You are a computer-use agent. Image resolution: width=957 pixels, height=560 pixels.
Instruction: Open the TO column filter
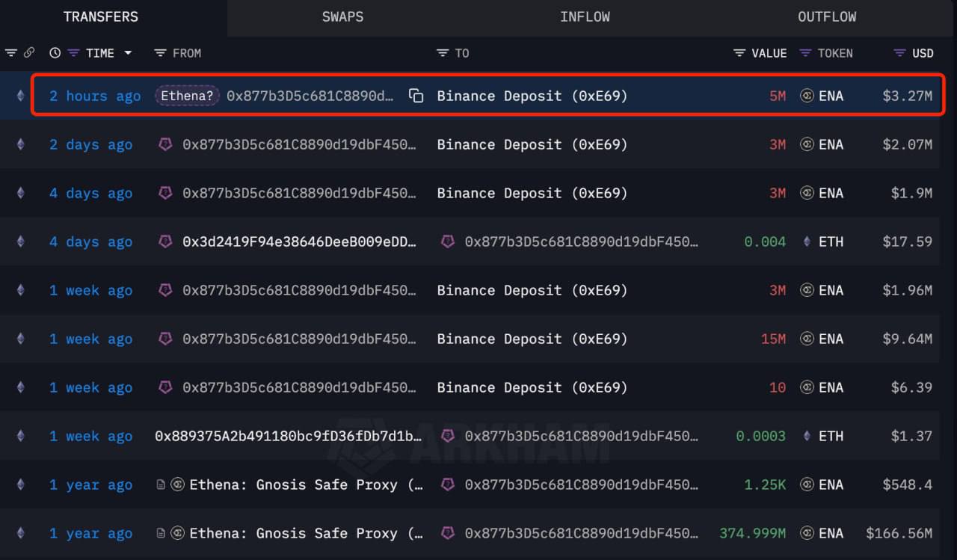pos(442,53)
